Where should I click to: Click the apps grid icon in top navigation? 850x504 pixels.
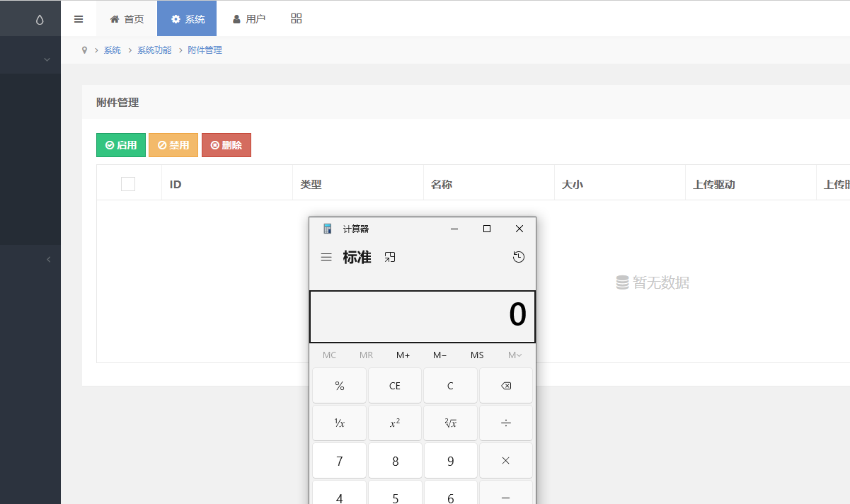pos(296,18)
